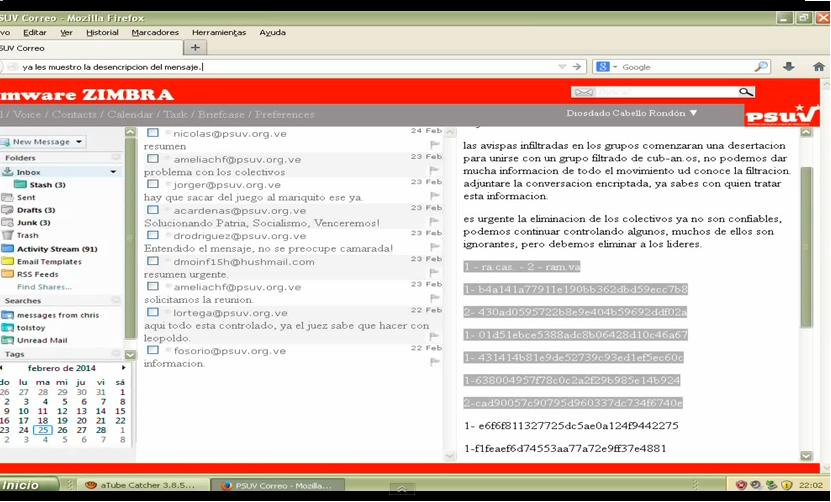
Task: Check the lortega@psuv.org.ve message checkbox
Action: point(153,313)
